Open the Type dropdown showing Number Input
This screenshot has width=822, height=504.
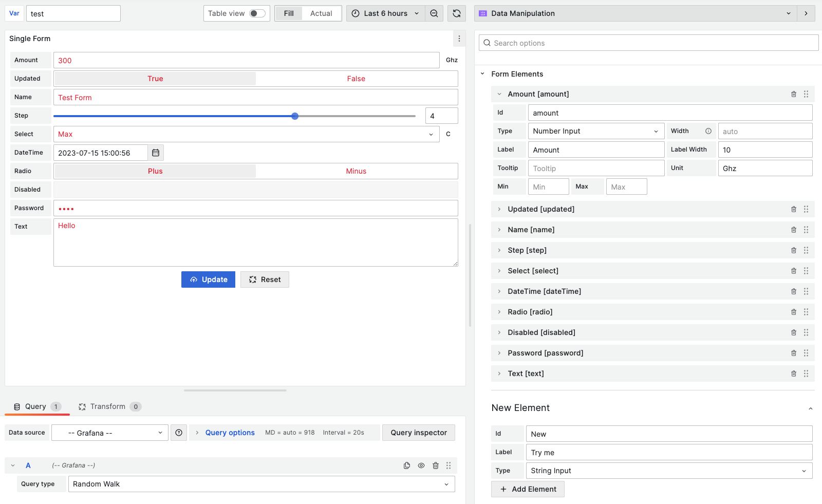[595, 130]
